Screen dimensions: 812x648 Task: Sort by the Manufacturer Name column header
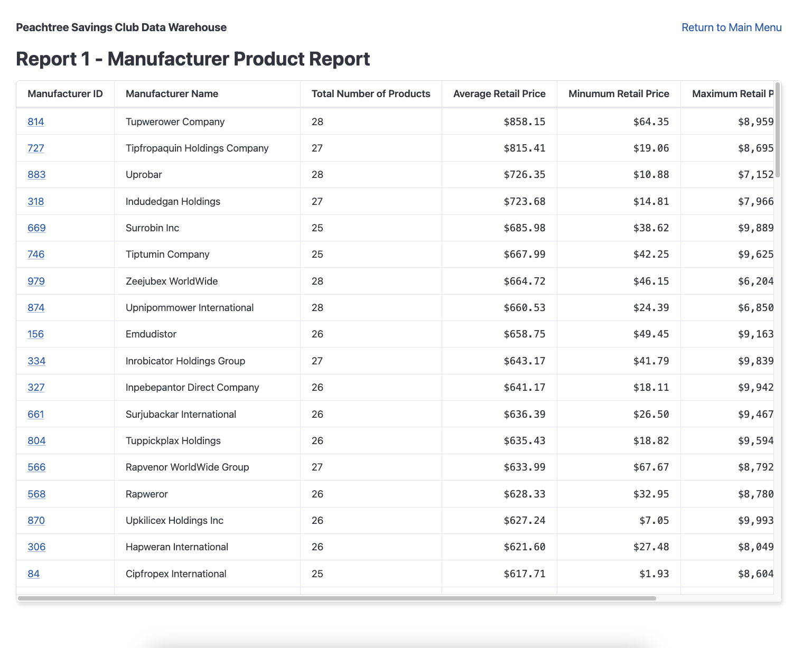coord(172,93)
